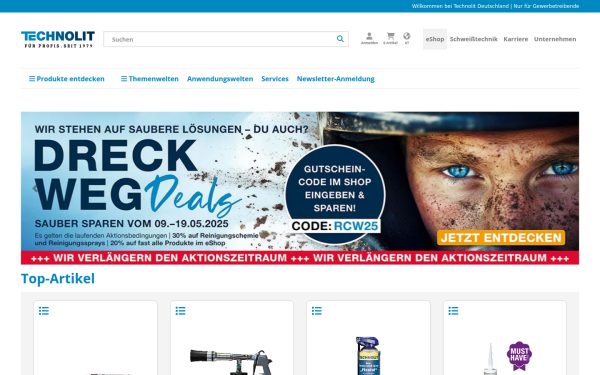This screenshot has width=600, height=375.
Task: Click the spray gun product image
Action: [232, 362]
